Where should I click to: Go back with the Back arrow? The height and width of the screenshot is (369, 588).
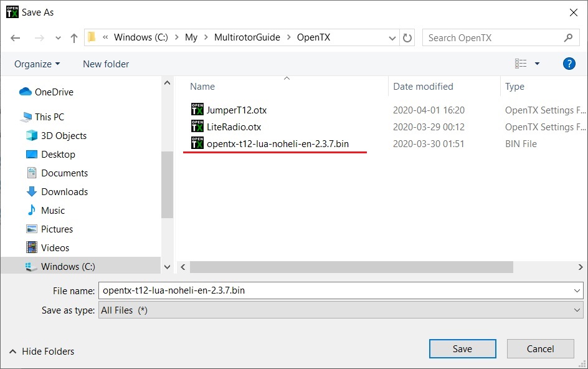click(16, 38)
